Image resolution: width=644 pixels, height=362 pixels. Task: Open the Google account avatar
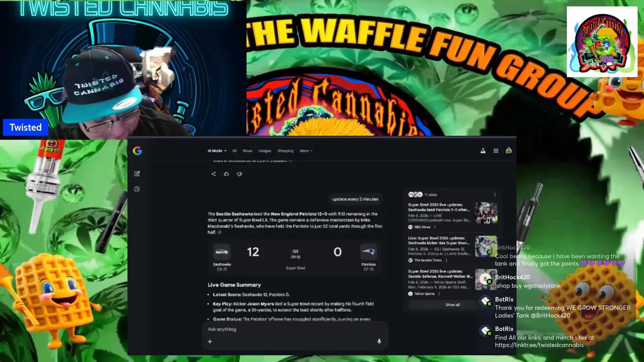coord(509,151)
